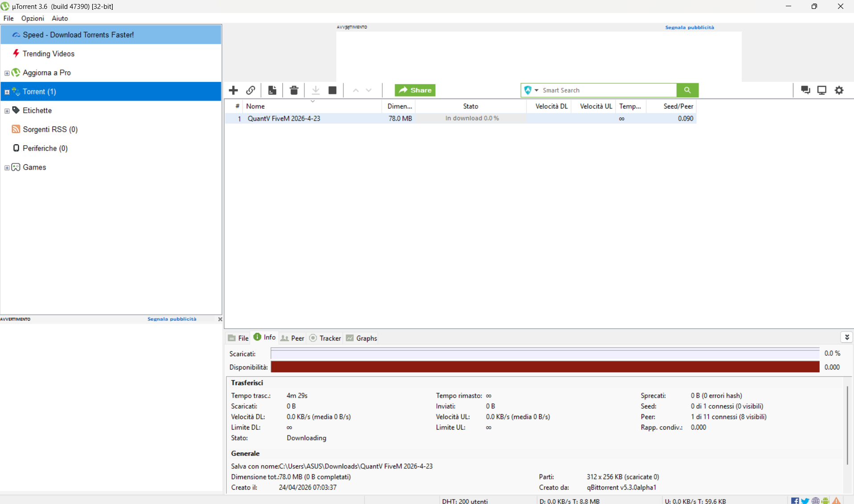Close the sidebar advertisement with X
This screenshot has height=504, width=854.
click(220, 319)
